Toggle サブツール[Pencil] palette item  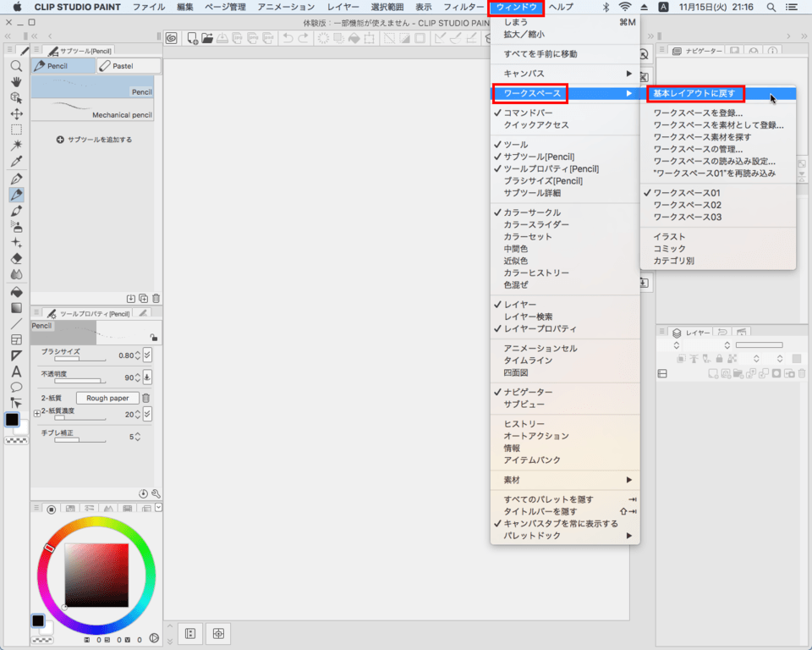coord(565,157)
